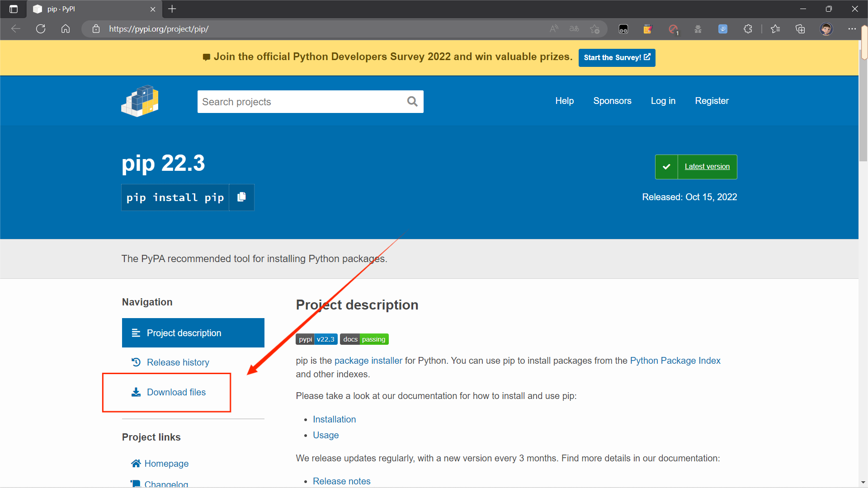Close the pip · PyPI tab

pos(153,9)
